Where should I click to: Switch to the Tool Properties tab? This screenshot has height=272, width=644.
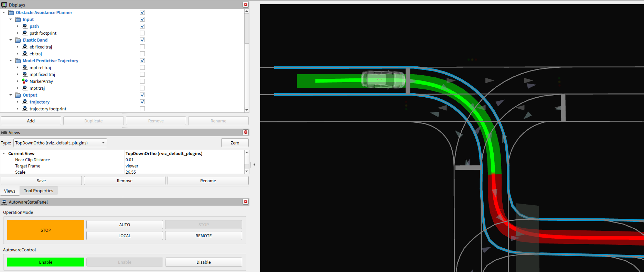click(39, 191)
